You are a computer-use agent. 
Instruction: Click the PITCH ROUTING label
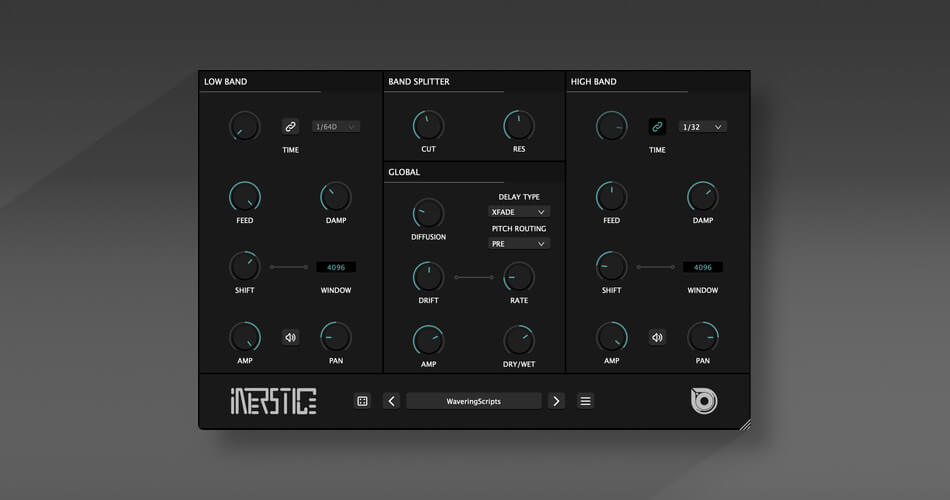(519, 228)
